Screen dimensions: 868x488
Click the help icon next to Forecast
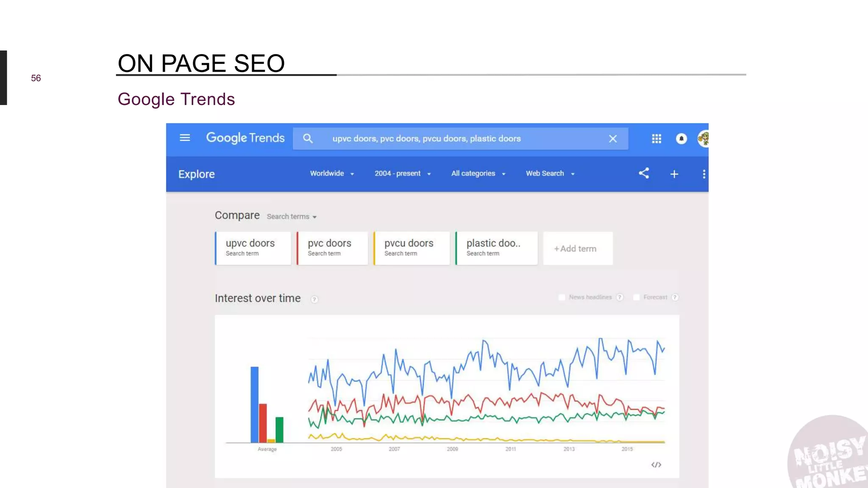(675, 297)
